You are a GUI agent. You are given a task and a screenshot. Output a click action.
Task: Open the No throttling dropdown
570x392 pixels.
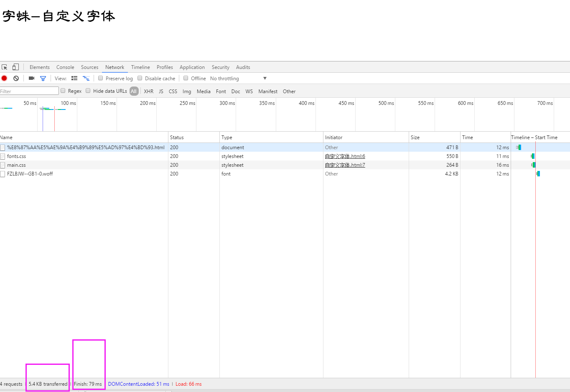point(239,79)
